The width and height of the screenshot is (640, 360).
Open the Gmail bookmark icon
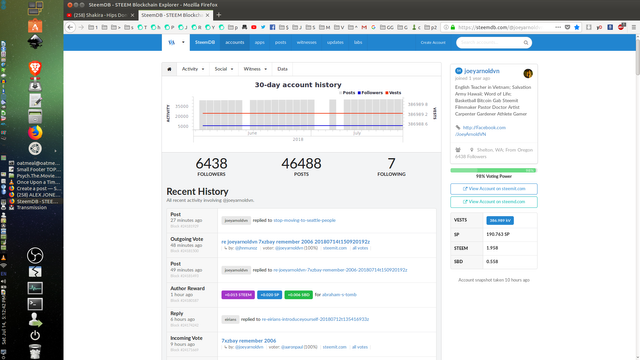[x=364, y=27]
